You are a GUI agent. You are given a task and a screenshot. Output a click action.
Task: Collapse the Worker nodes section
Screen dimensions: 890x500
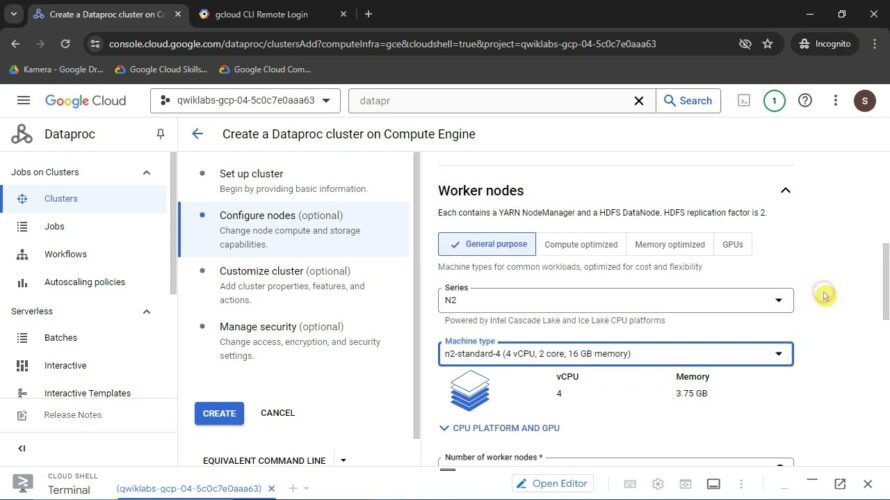785,191
